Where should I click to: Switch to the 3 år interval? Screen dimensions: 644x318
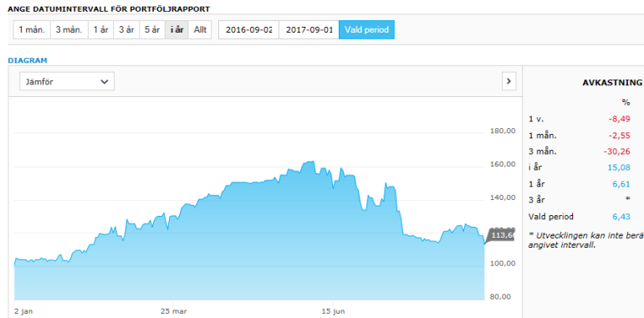point(126,30)
